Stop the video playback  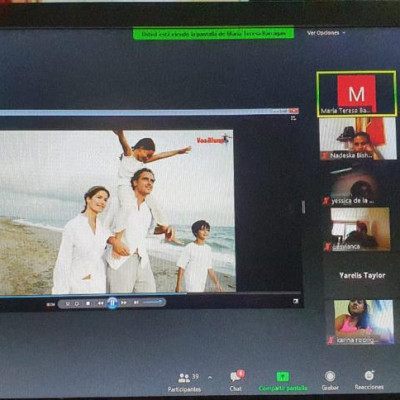tap(88, 303)
